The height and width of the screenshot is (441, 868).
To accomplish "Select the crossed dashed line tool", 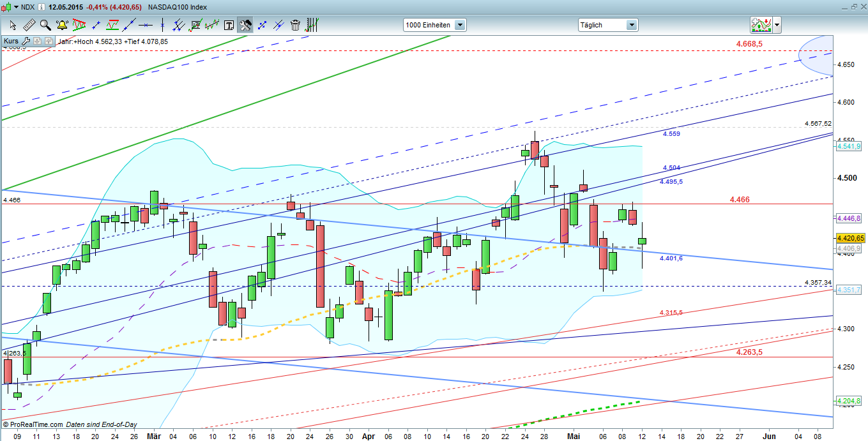I will pyautogui.click(x=278, y=25).
